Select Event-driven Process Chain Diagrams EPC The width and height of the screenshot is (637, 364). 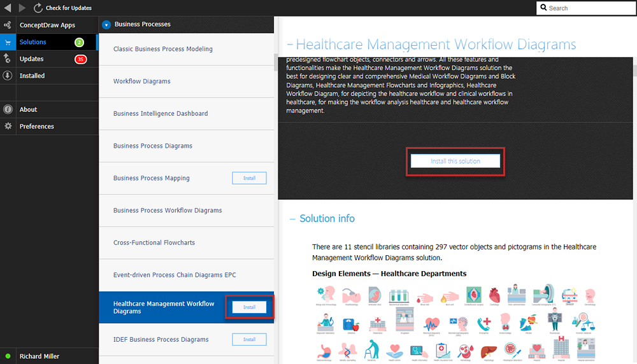pos(187,275)
